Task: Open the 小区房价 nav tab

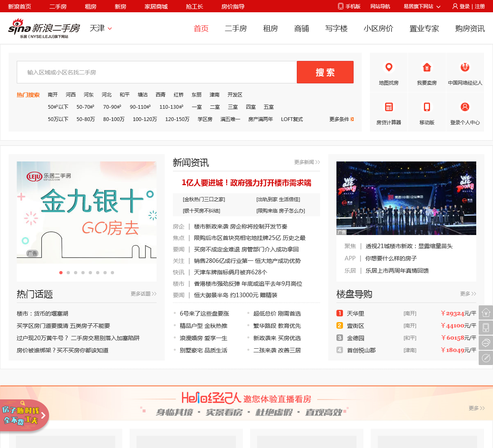Action: click(x=379, y=28)
